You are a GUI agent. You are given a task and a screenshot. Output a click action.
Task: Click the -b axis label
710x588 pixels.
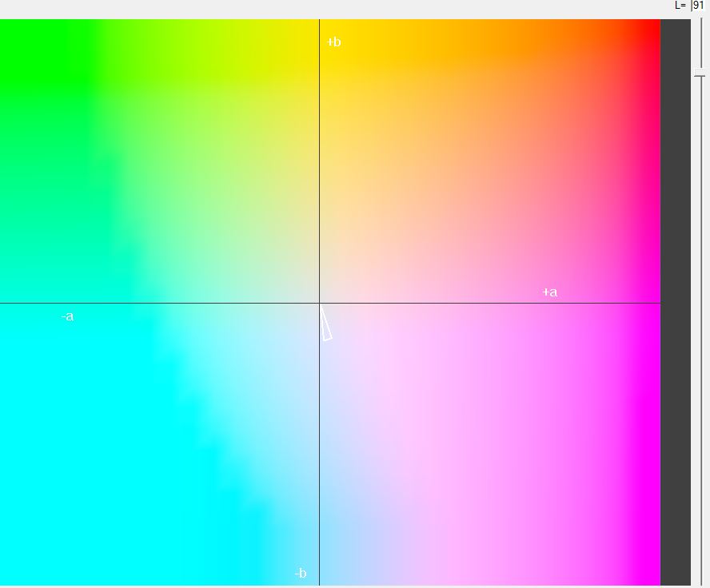click(300, 574)
